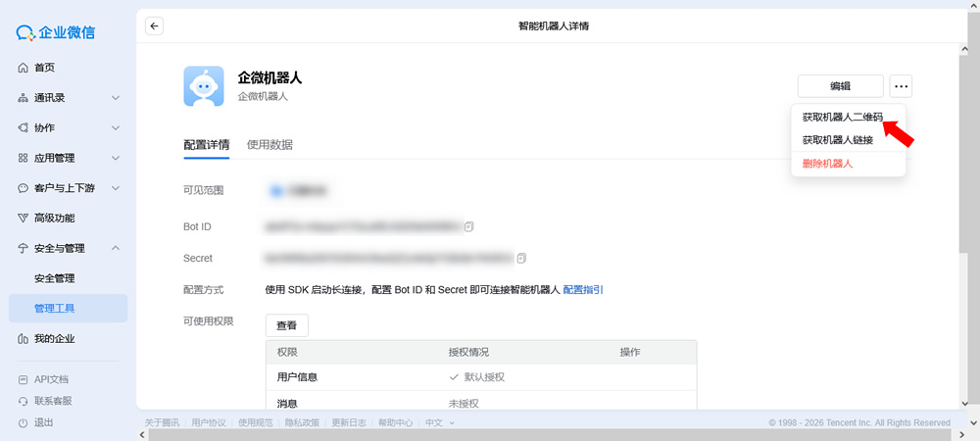This screenshot has height=441, width=980.
Task: Copy the Bot ID value
Action: 469,226
